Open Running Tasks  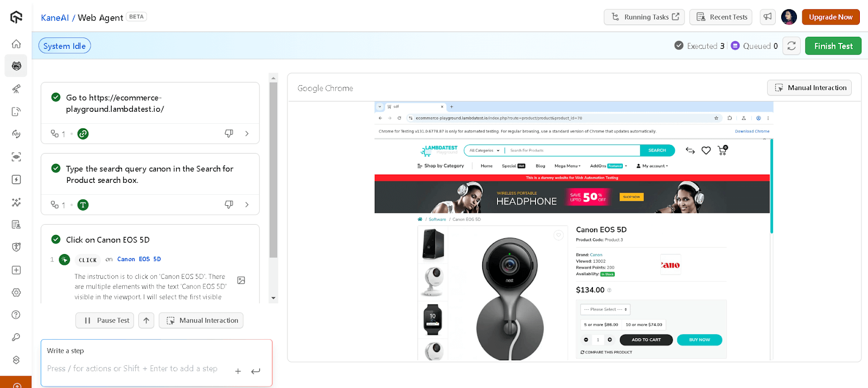coord(644,17)
